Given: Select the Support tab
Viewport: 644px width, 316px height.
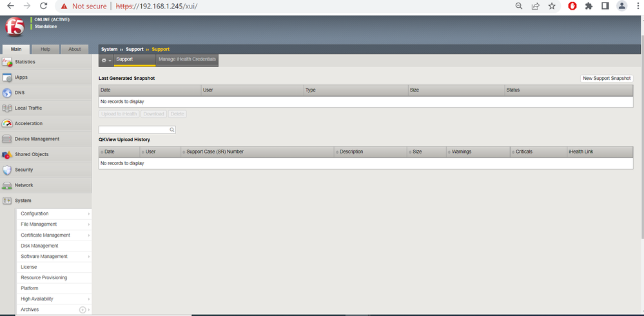Looking at the screenshot, I should point(135,60).
